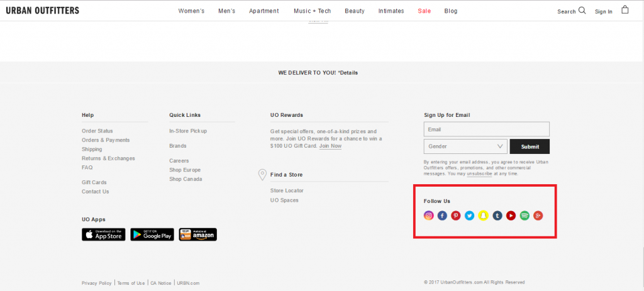Open the Facebook social icon
Screen dimensions: 644x291
tap(442, 216)
